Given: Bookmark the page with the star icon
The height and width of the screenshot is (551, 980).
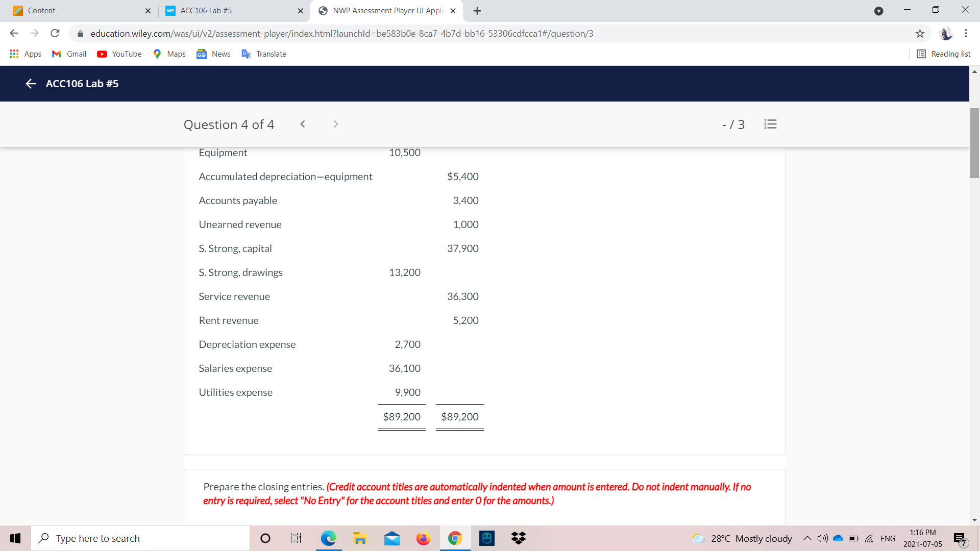Looking at the screenshot, I should [x=920, y=34].
